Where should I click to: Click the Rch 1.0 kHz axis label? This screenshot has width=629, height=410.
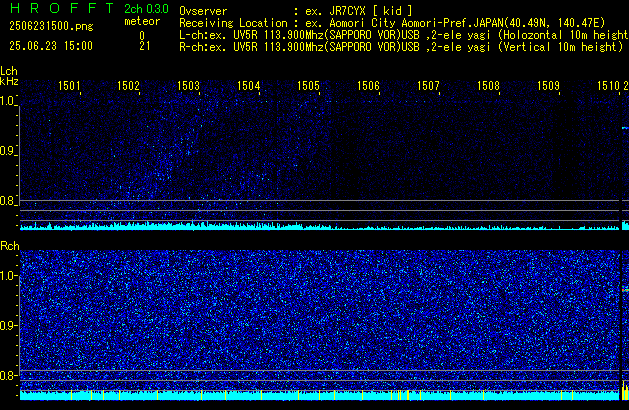(7, 276)
